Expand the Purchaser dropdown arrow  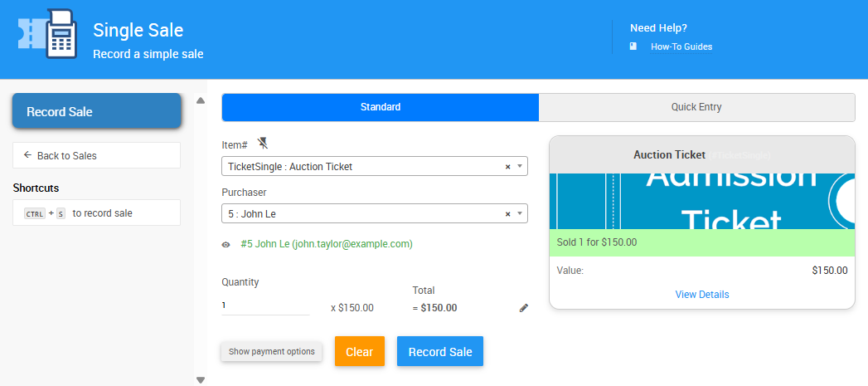[x=520, y=213]
